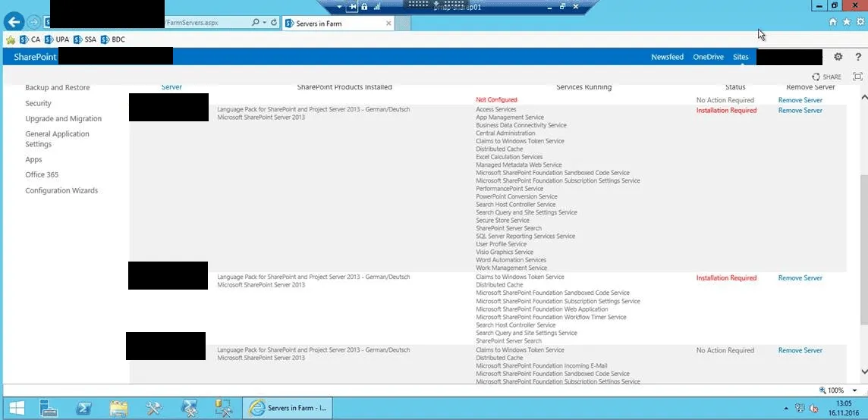This screenshot has height=420, width=868.
Task: Select the red Not Configured text
Action: pos(496,99)
